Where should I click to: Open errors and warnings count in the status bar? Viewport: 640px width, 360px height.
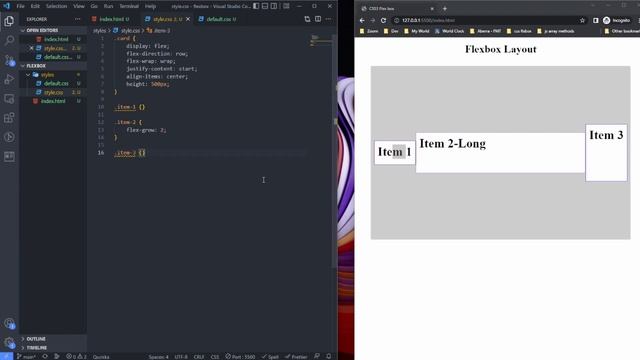tap(76, 356)
